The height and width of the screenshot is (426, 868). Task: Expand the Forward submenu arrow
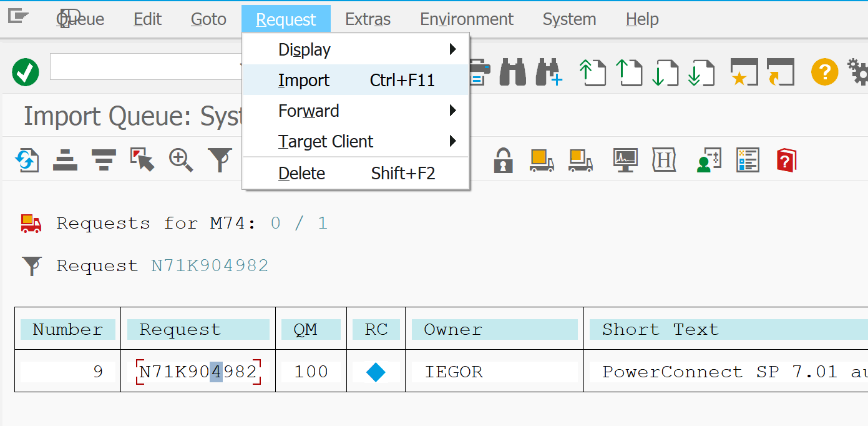[x=454, y=111]
